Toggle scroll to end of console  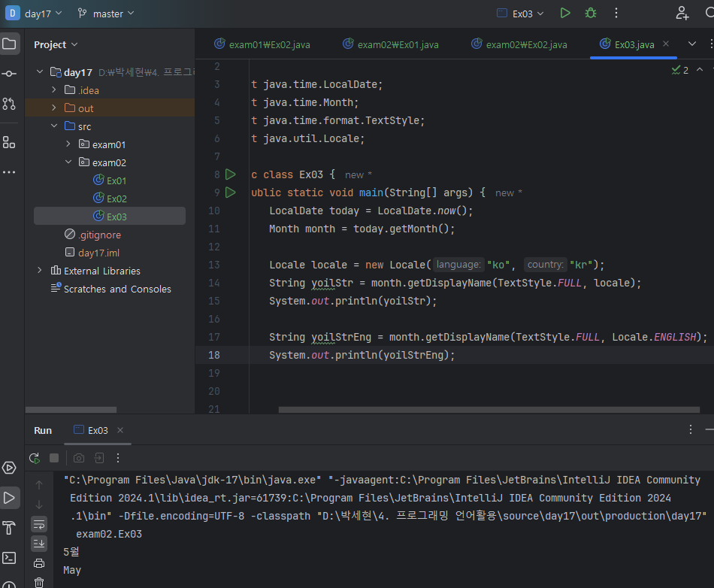pos(39,544)
